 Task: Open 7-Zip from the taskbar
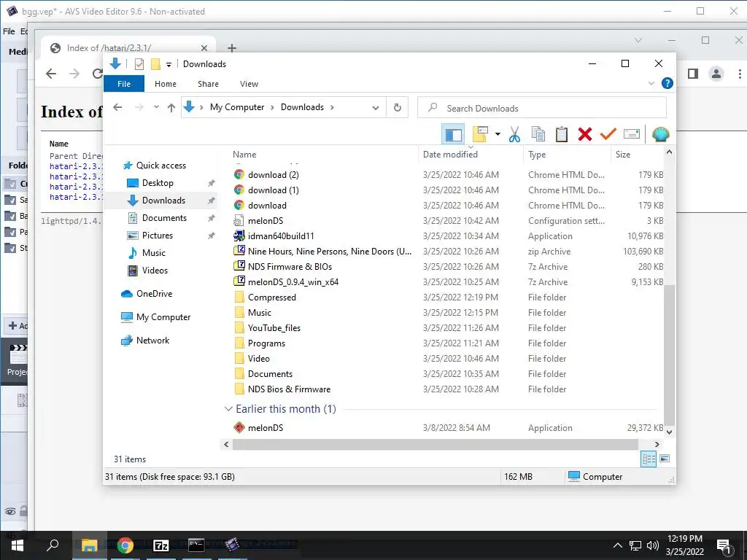tap(161, 545)
